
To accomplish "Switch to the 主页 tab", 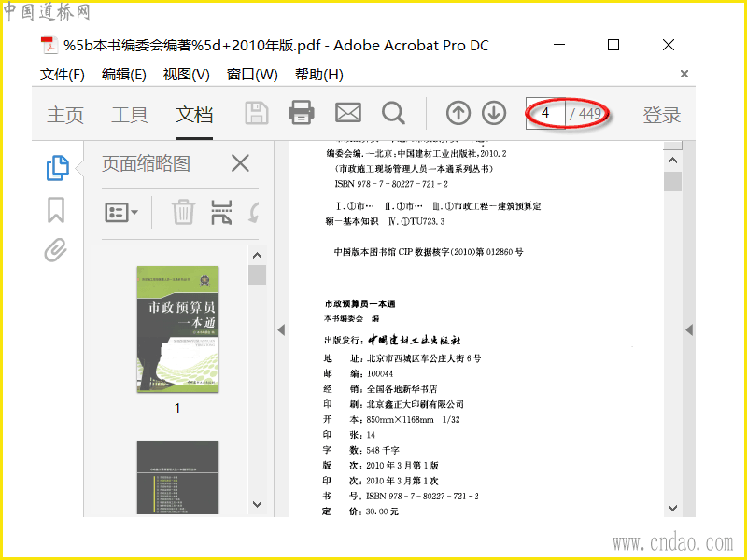I will point(65,115).
